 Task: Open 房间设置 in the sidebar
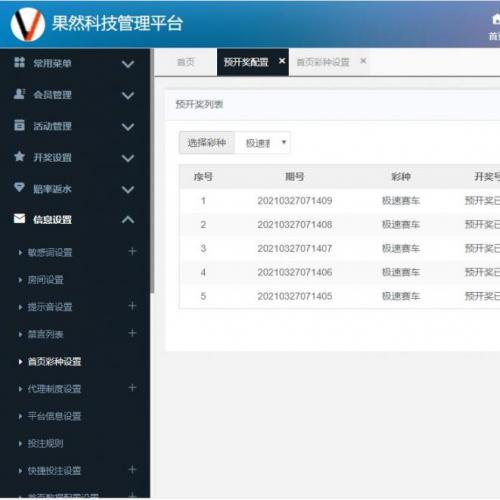(45, 280)
